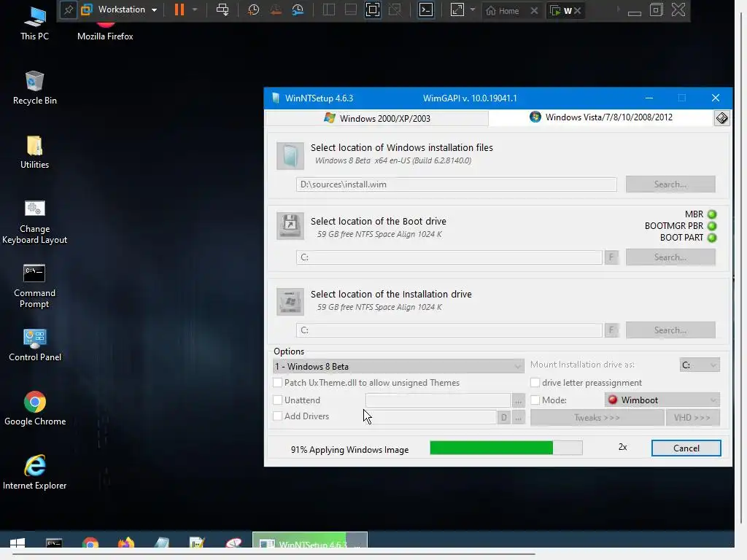
Task: Switch to the Windows 2000/XP/2003 tab
Action: coord(376,118)
